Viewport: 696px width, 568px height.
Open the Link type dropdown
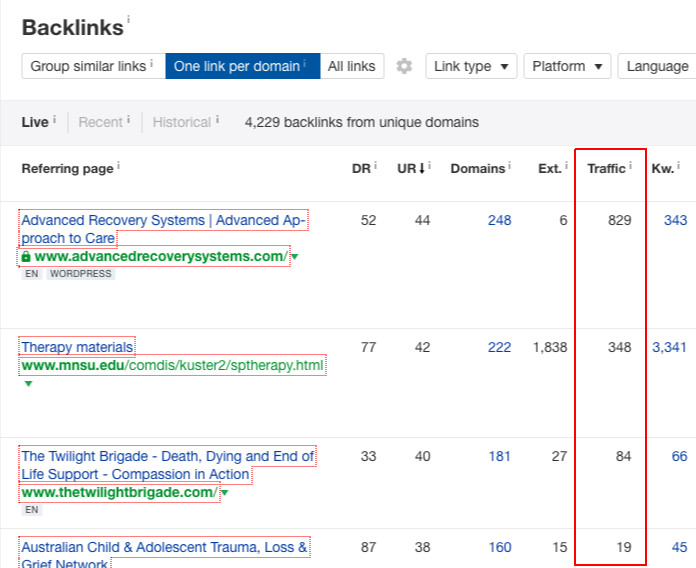471,66
